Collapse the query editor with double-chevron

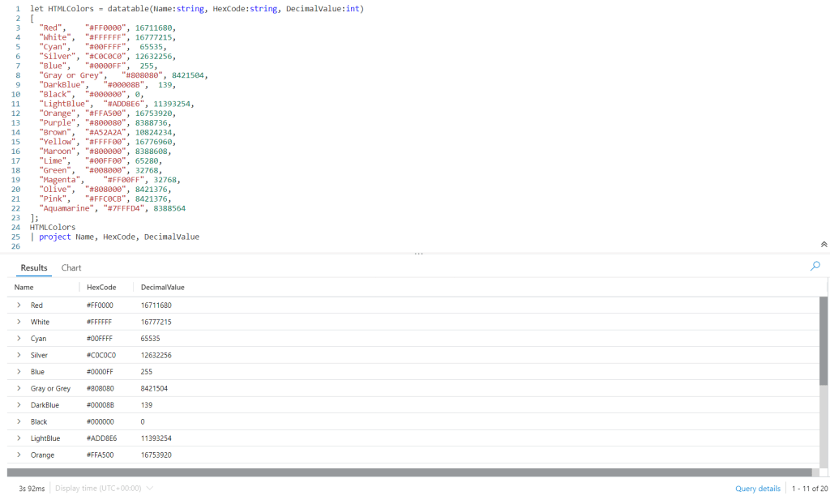point(824,243)
